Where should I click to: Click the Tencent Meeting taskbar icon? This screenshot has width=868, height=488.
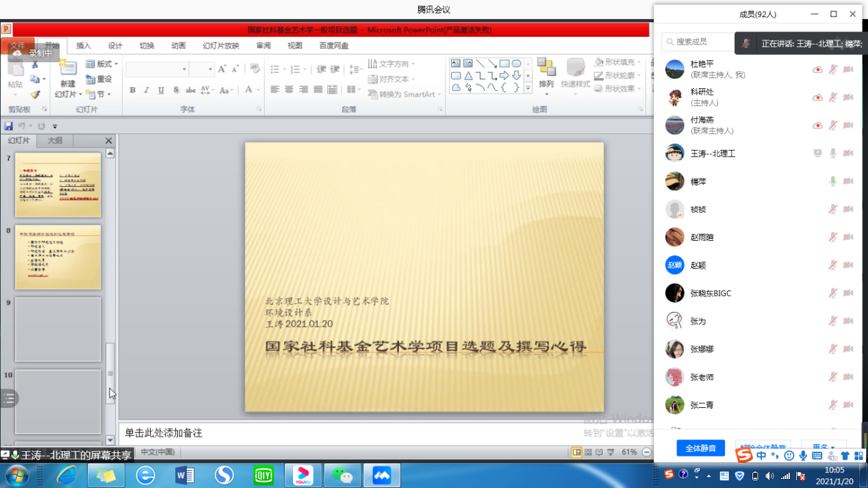point(381,475)
